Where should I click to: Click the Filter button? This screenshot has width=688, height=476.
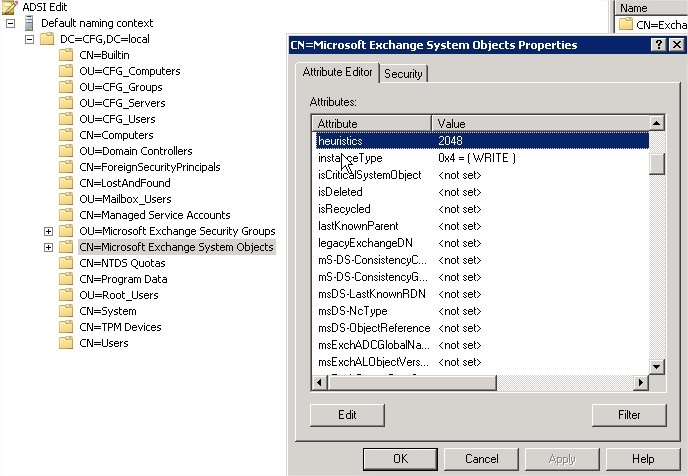(629, 415)
